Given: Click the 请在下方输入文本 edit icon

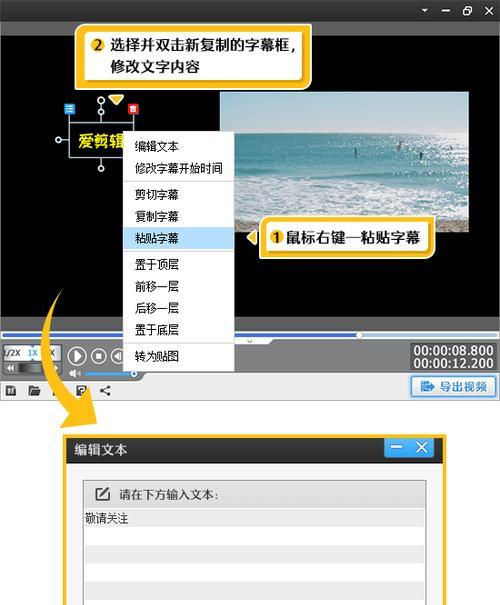Looking at the screenshot, I should pyautogui.click(x=103, y=494).
